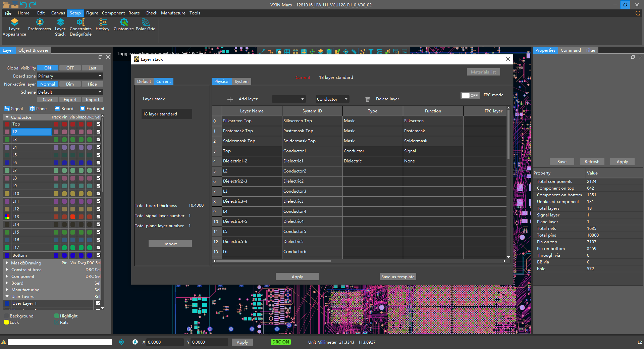Click the target icon in status bar
Screen dimensions: 644x349
121,342
